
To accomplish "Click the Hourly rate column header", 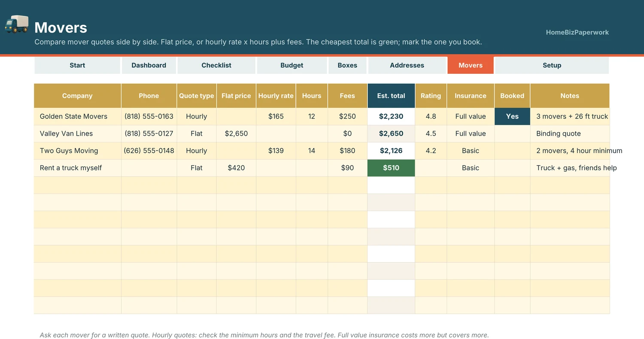I will click(x=276, y=96).
